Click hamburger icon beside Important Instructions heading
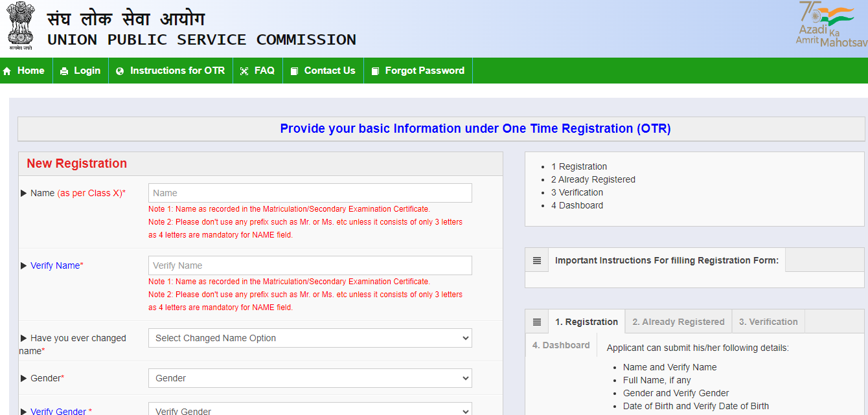The image size is (868, 415). [x=537, y=260]
